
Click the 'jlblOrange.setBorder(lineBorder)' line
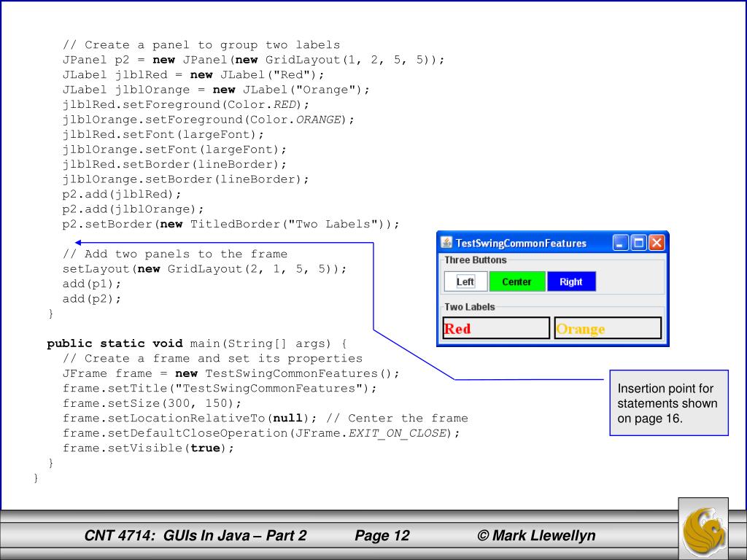coord(185,179)
